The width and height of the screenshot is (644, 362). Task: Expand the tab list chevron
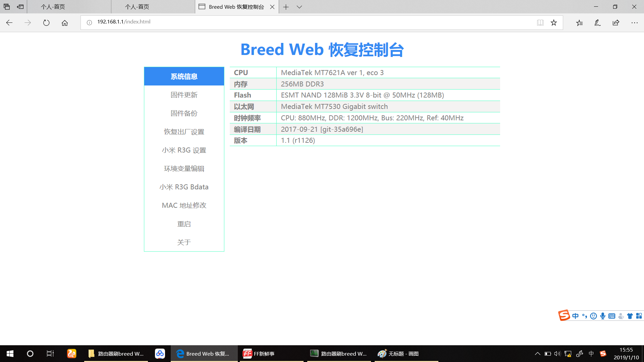point(300,7)
